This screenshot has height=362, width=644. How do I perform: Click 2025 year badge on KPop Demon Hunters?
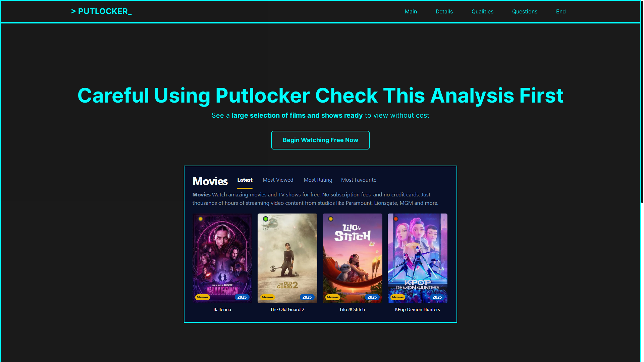pyautogui.click(x=437, y=297)
